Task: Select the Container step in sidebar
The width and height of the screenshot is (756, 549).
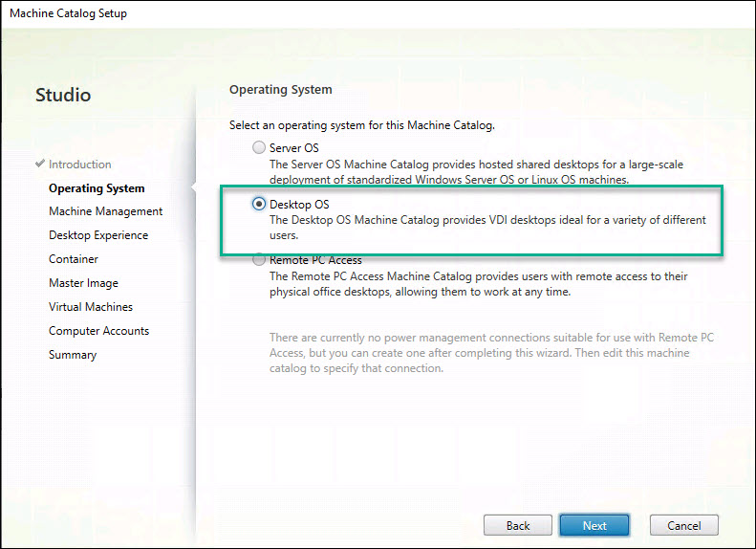Action: point(74,259)
